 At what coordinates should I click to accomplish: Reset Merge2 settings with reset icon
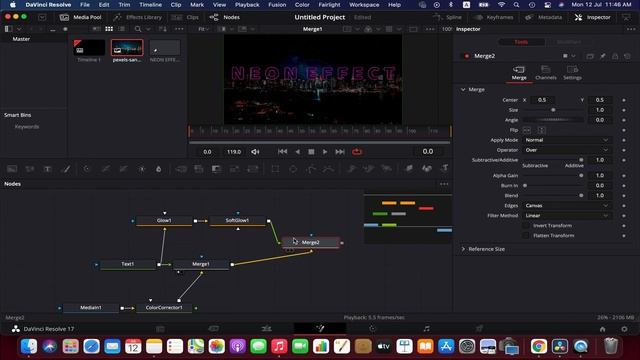(627, 56)
